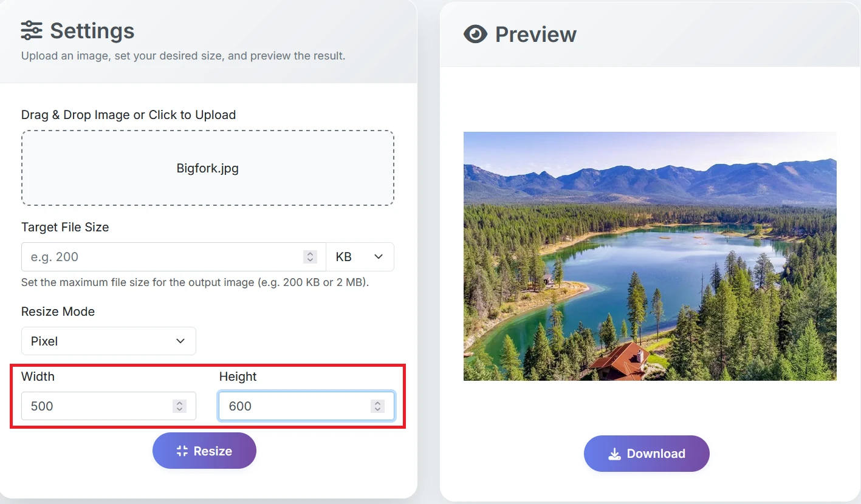The image size is (861, 504).
Task: Select the Width input showing 500
Action: tap(97, 406)
